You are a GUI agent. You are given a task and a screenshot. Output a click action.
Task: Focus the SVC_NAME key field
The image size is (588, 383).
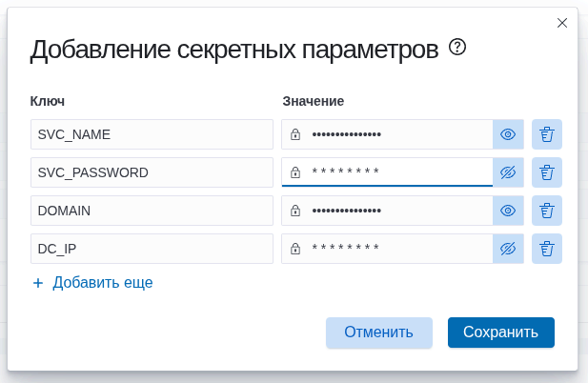pos(152,134)
